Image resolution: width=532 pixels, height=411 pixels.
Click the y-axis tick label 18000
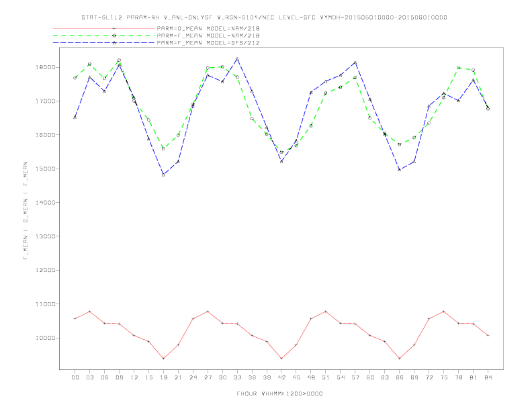[x=46, y=67]
